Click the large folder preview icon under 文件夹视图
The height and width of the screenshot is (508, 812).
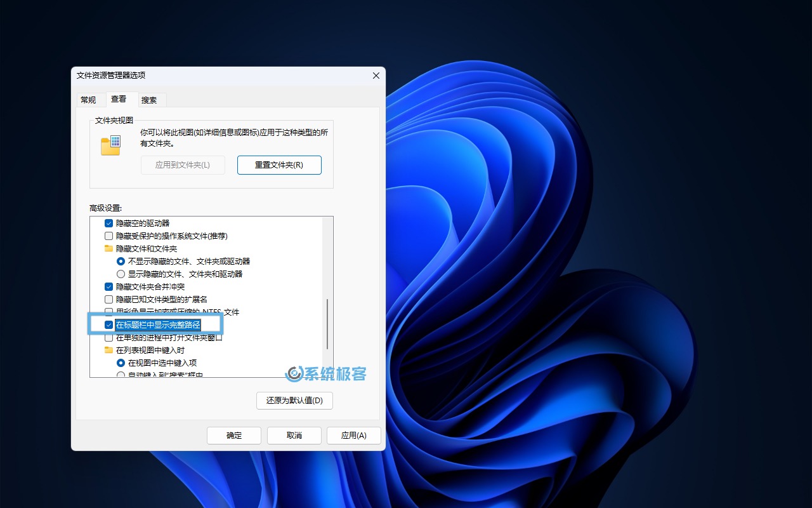110,145
